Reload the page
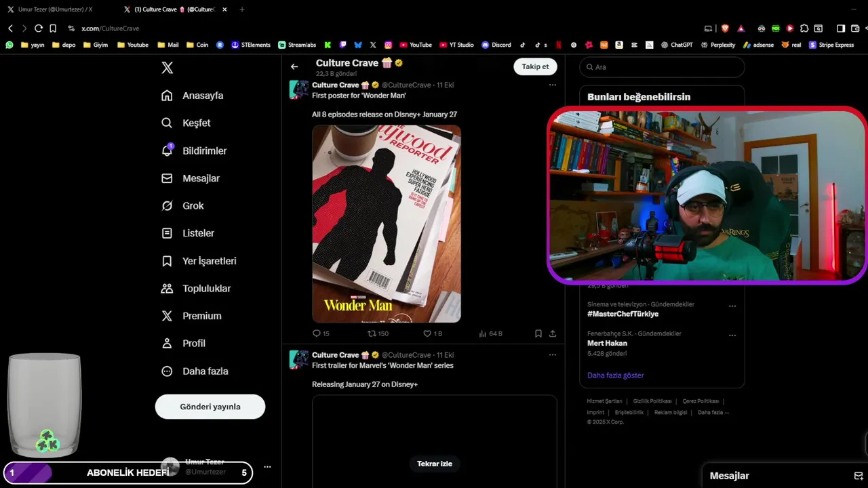Screen dimensions: 868x488 click(x=39, y=28)
